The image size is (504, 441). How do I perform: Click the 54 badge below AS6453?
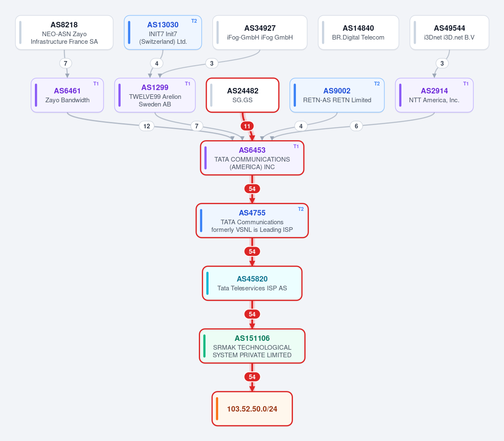(252, 189)
